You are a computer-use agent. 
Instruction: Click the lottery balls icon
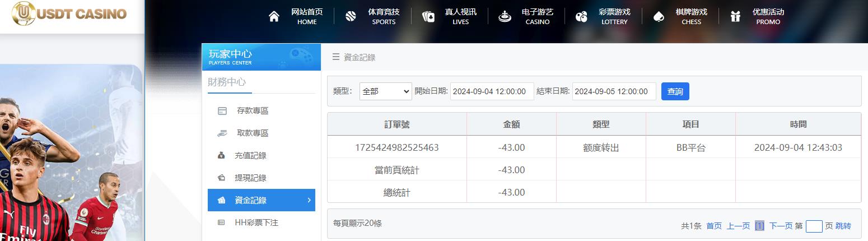(x=581, y=17)
